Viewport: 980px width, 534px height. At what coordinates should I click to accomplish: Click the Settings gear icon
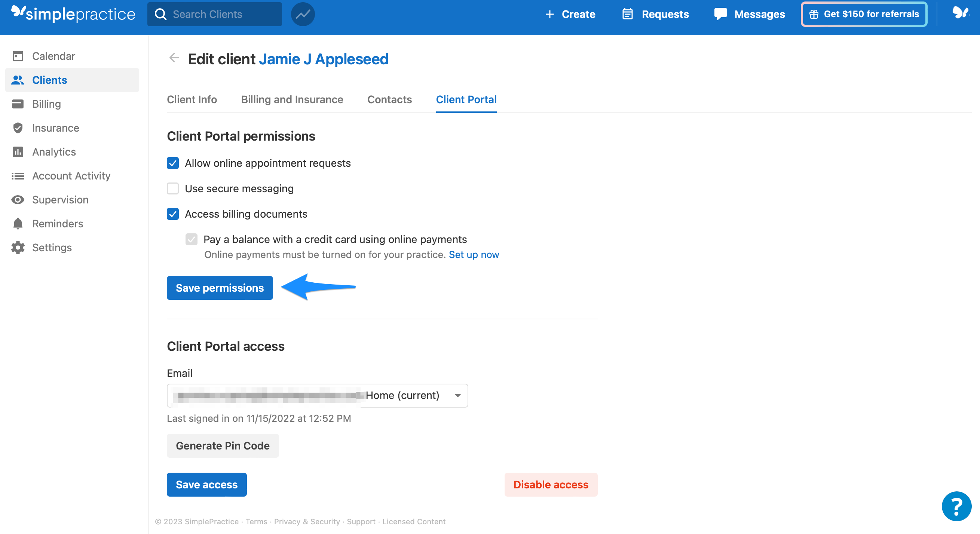[18, 248]
